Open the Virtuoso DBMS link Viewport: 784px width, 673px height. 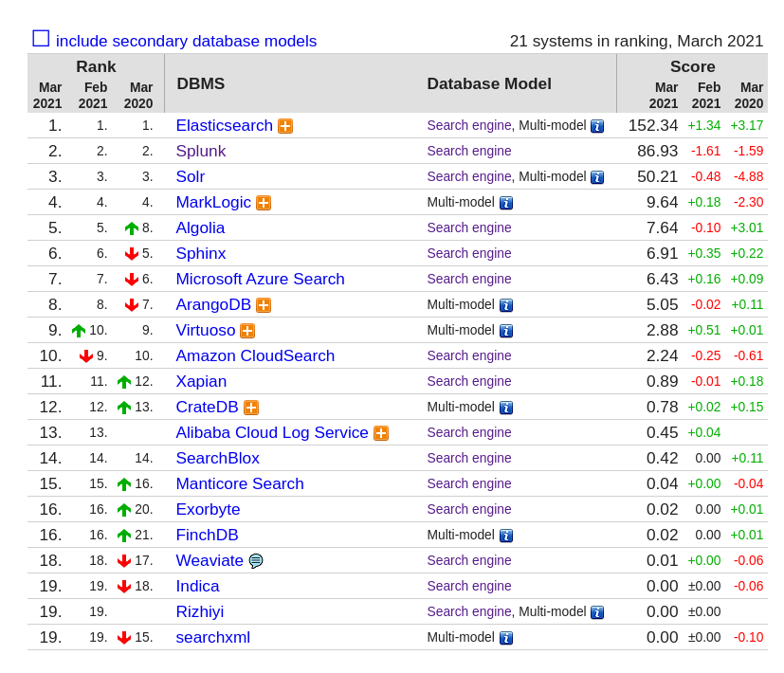(x=206, y=330)
